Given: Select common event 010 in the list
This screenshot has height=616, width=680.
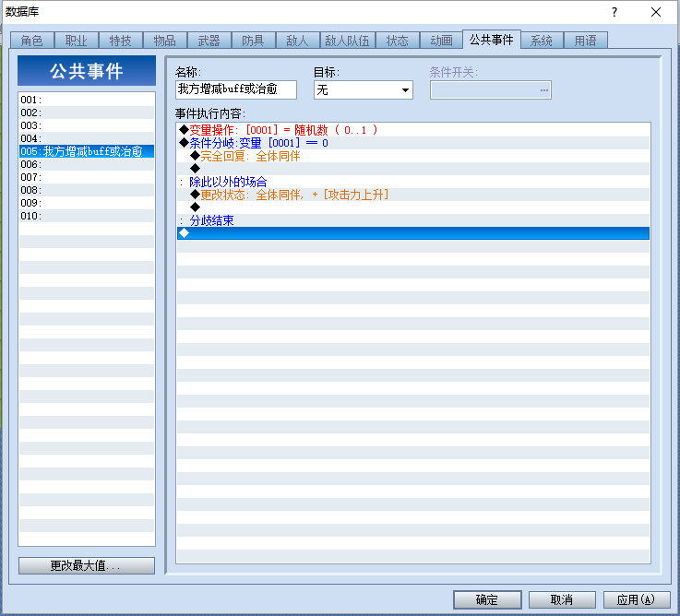Looking at the screenshot, I should tap(87, 216).
